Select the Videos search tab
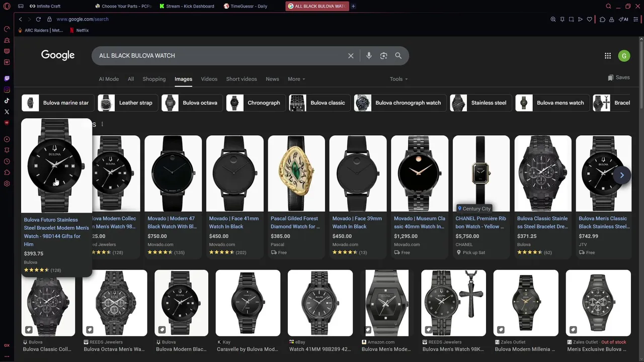 (x=209, y=79)
